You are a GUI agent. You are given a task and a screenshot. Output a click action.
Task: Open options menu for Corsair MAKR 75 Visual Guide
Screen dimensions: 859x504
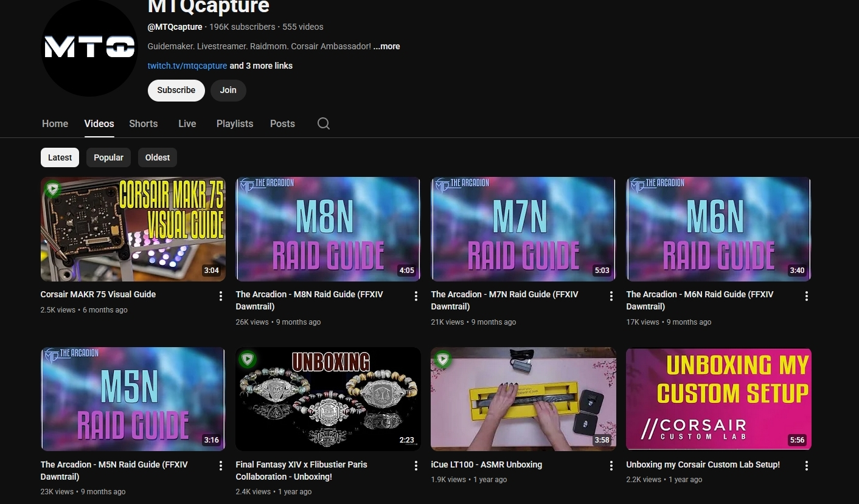coord(221,296)
